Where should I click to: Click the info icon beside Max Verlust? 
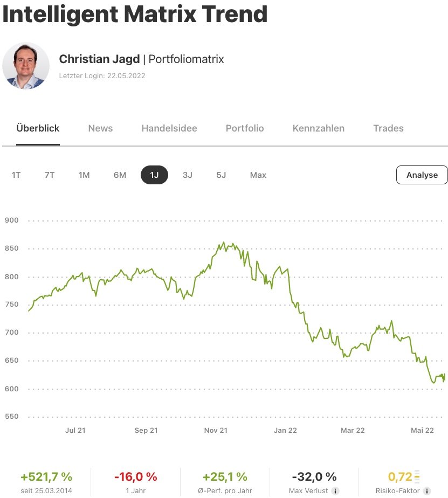pos(335,491)
